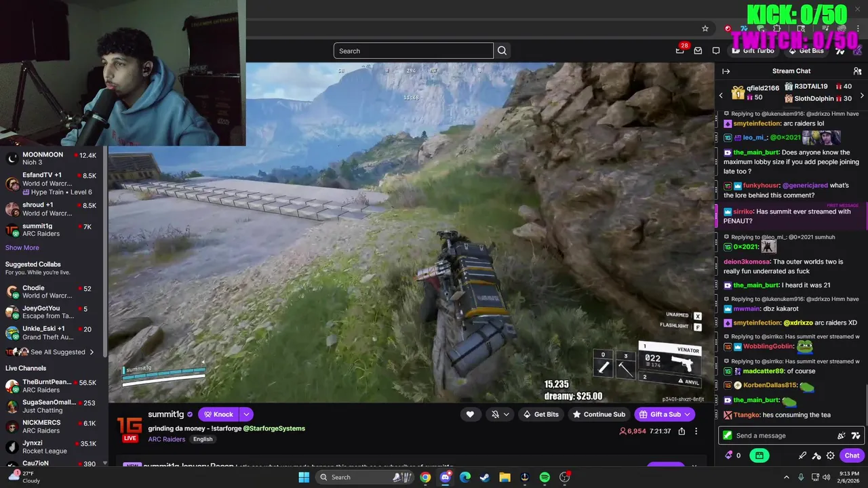This screenshot has width=868, height=488.
Task: Open TheBurntPeanut in Live Channels
Action: pos(52,386)
